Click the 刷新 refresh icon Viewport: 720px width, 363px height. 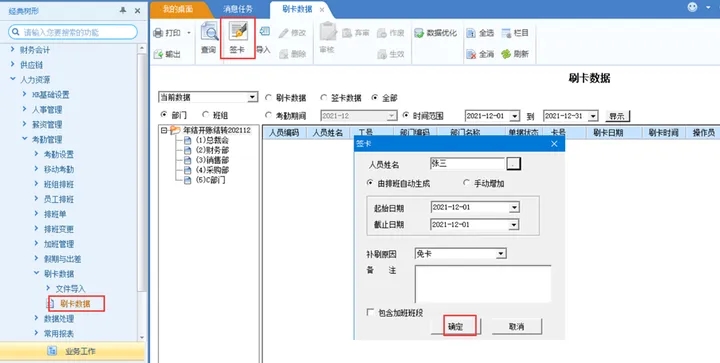(506, 54)
